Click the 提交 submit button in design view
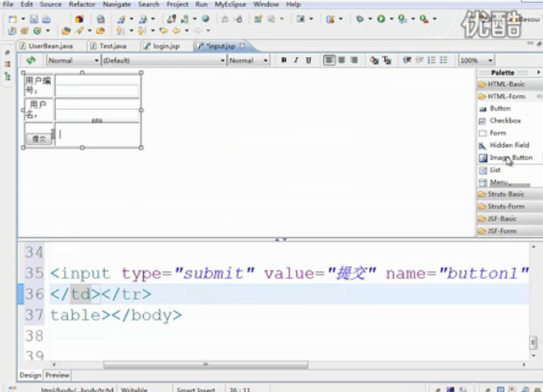The height and width of the screenshot is (392, 543). (x=38, y=138)
